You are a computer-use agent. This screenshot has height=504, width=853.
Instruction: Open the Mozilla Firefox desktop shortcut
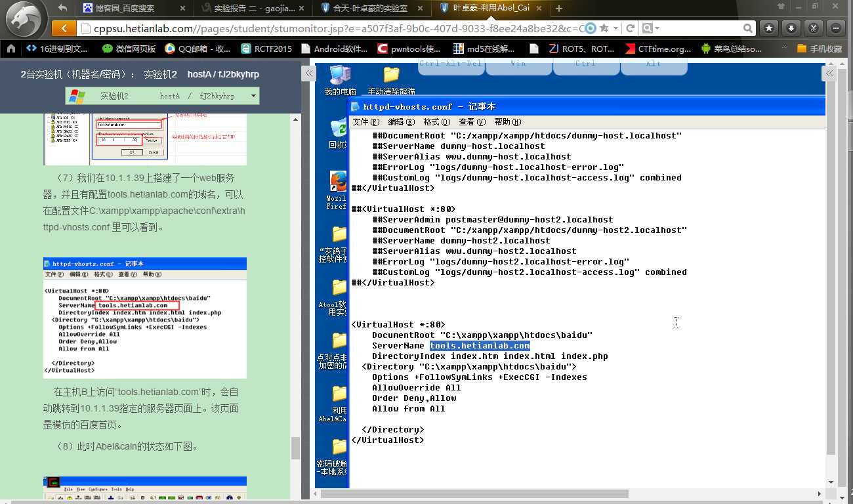(337, 190)
